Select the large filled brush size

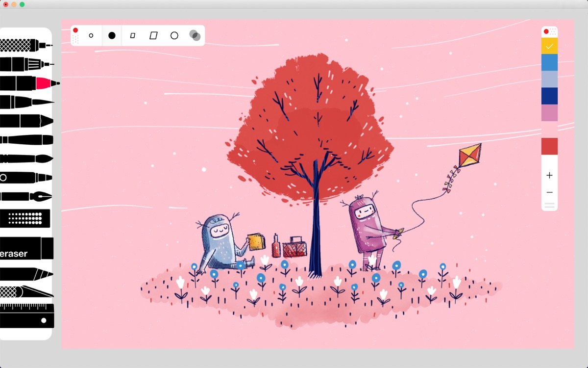click(x=112, y=35)
